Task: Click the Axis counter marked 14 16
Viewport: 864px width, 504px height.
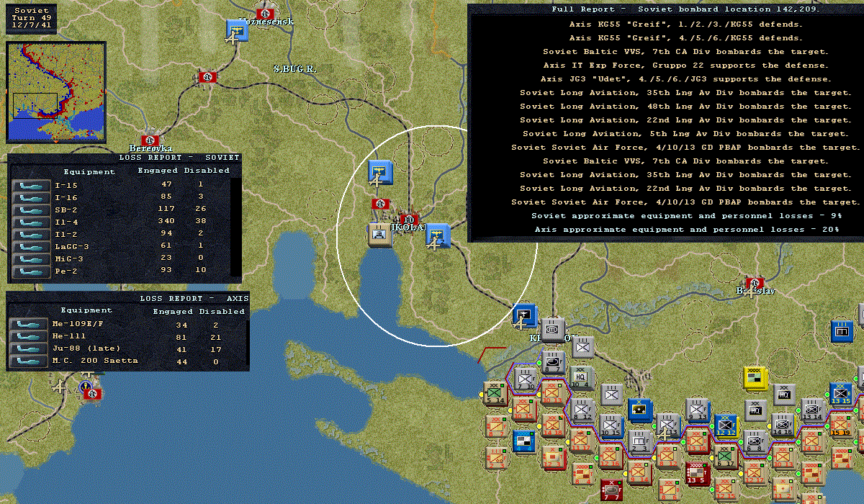Action: (x=783, y=426)
